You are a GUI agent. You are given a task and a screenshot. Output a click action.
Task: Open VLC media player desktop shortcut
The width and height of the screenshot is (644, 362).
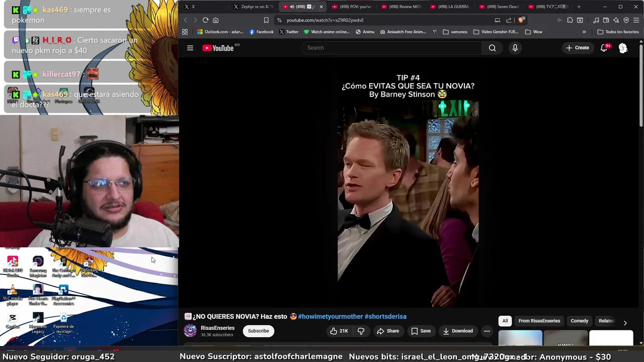pyautogui.click(x=13, y=295)
